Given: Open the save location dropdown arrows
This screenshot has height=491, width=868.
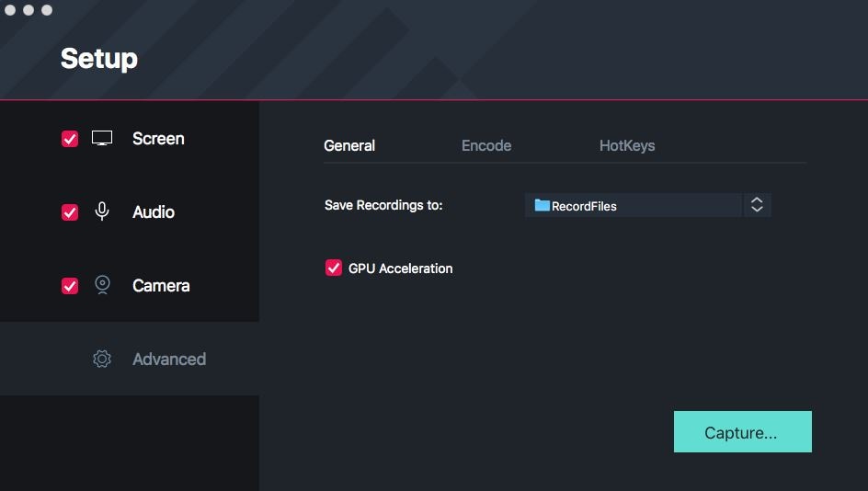Looking at the screenshot, I should [757, 205].
